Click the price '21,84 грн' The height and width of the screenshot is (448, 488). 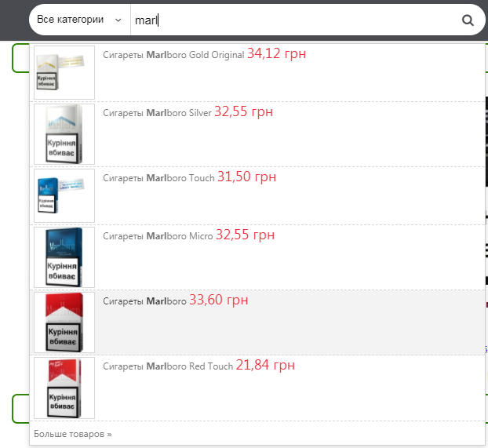click(x=265, y=365)
